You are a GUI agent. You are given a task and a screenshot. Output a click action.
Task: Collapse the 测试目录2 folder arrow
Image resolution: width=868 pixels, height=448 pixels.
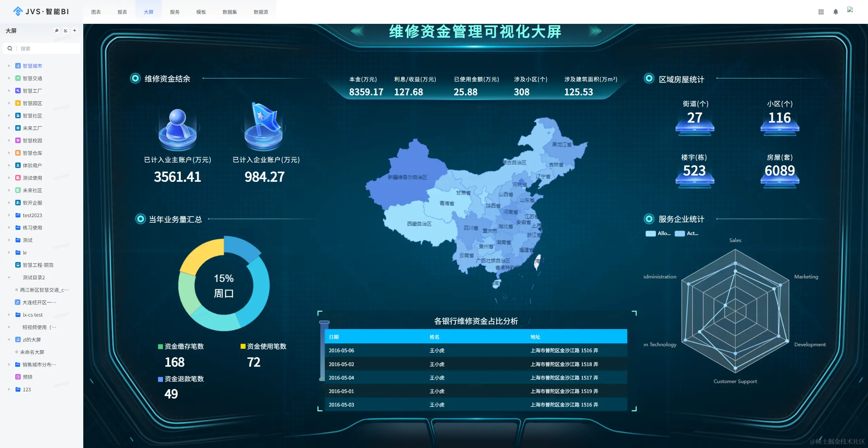[x=9, y=277]
